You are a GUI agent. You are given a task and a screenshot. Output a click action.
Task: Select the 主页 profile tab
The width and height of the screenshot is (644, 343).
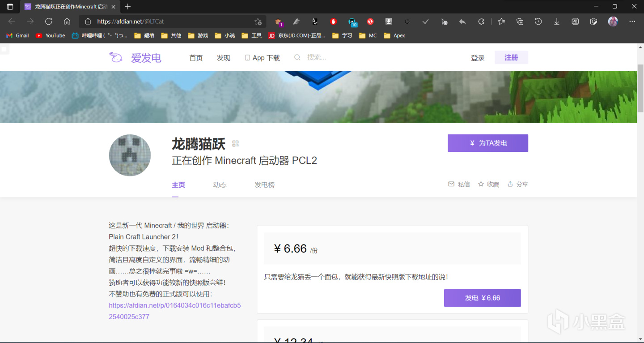pyautogui.click(x=178, y=185)
